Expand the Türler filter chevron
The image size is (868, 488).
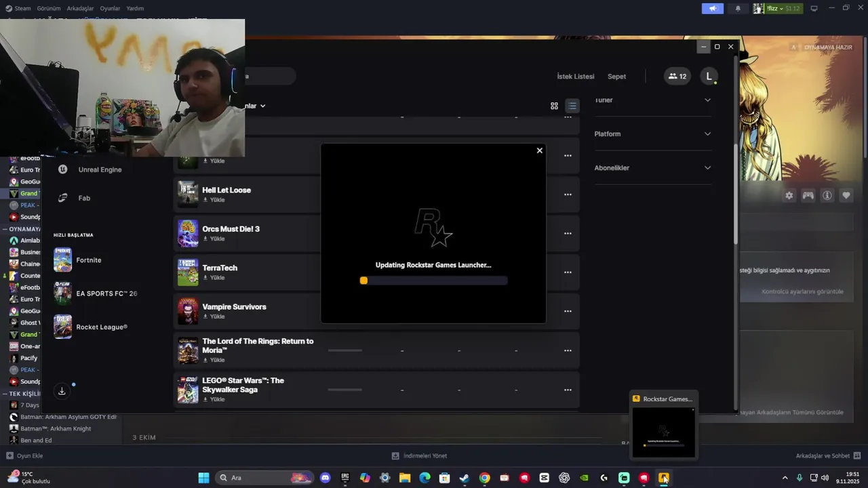pos(707,100)
